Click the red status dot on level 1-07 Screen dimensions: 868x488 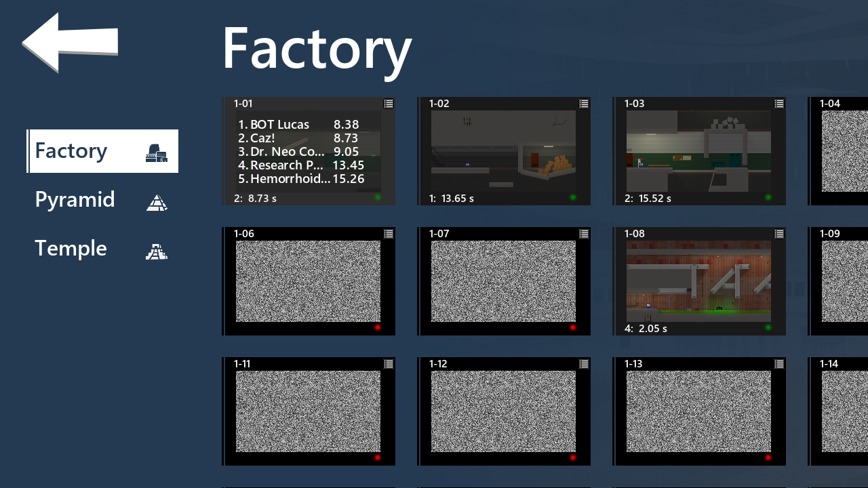573,327
